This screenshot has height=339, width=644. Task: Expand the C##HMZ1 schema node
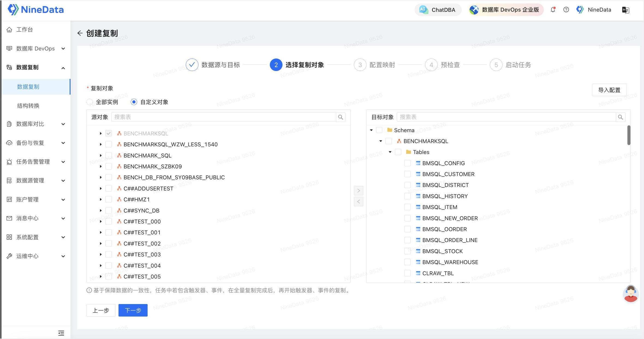pos(101,200)
